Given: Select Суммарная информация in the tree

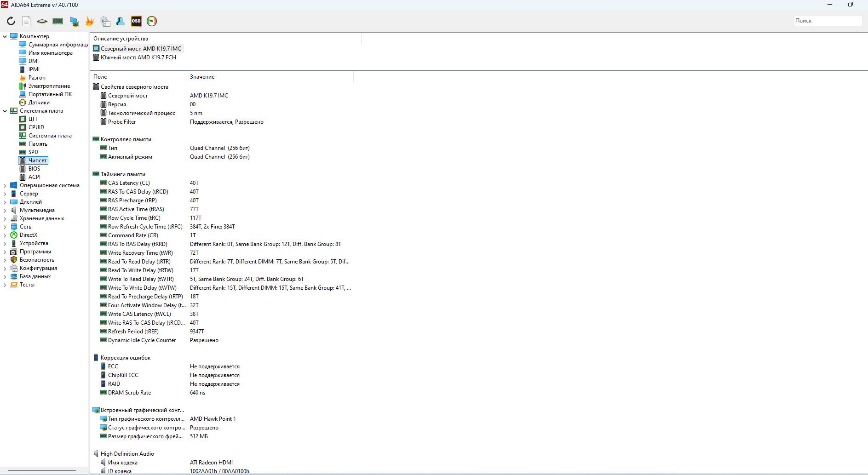Looking at the screenshot, I should coord(53,45).
